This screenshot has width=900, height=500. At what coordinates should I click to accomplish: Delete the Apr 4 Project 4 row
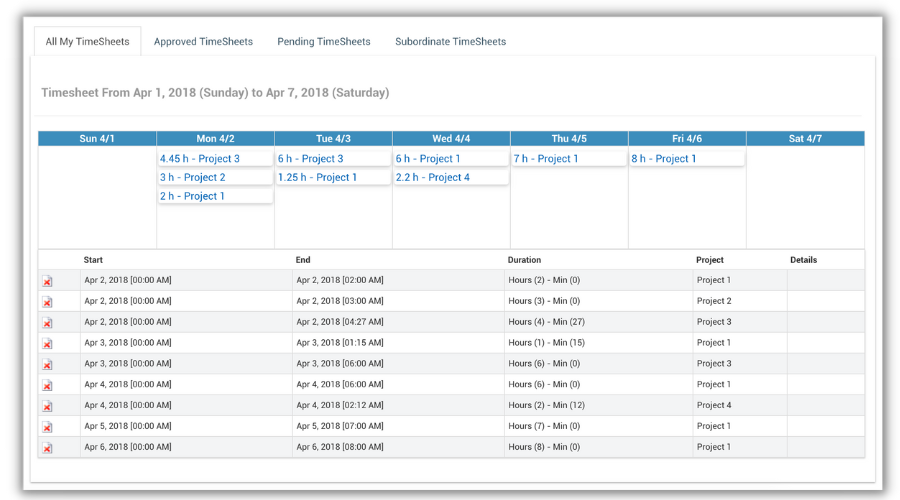click(x=47, y=406)
